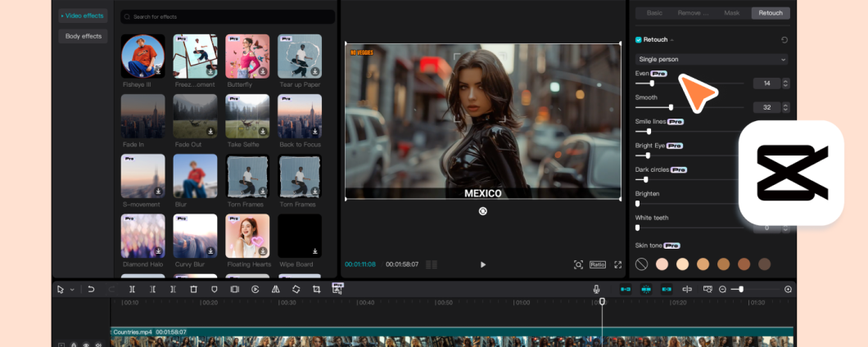Open fullscreen preview with the expand icon
Screen dimensions: 868x347
(x=618, y=264)
